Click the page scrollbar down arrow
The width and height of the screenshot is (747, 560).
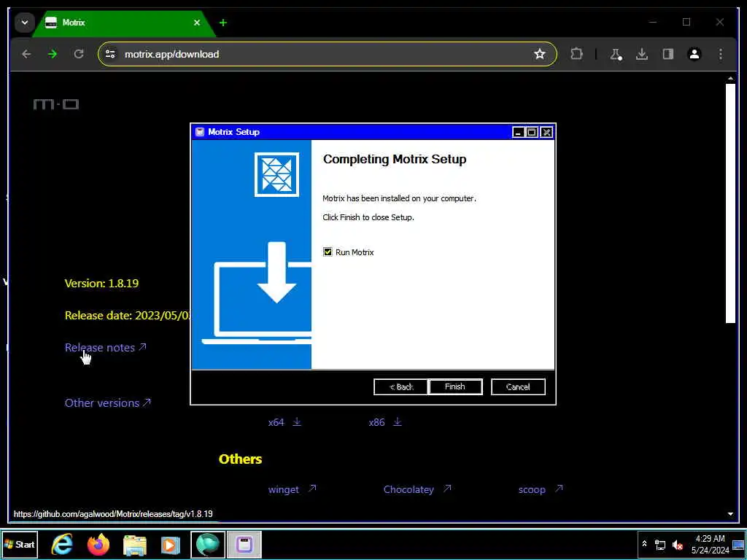pos(730,514)
